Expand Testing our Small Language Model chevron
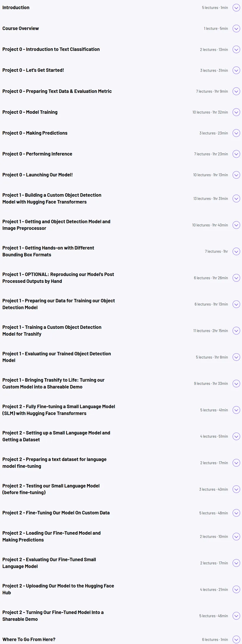This screenshot has width=242, height=644. tap(236, 489)
